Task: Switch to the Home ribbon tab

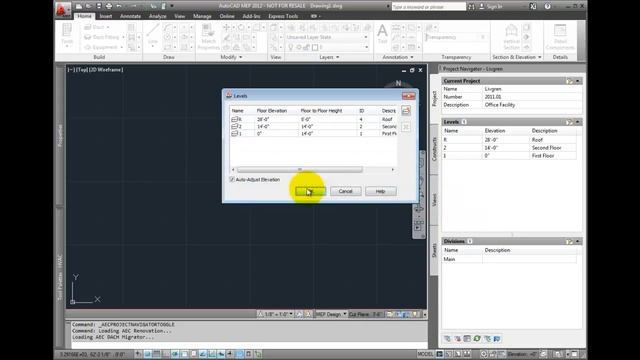Action: pos(84,16)
